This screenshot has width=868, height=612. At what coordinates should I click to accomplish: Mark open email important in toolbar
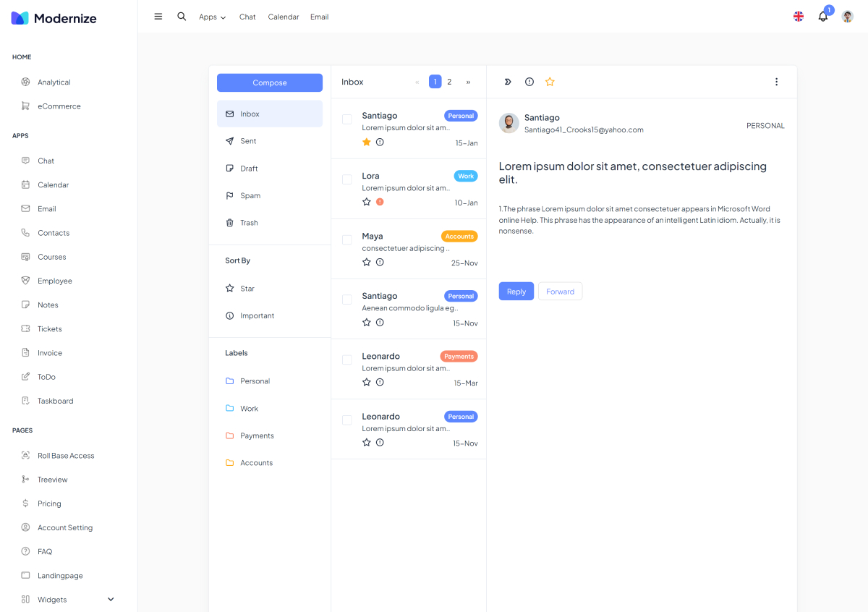coord(529,82)
